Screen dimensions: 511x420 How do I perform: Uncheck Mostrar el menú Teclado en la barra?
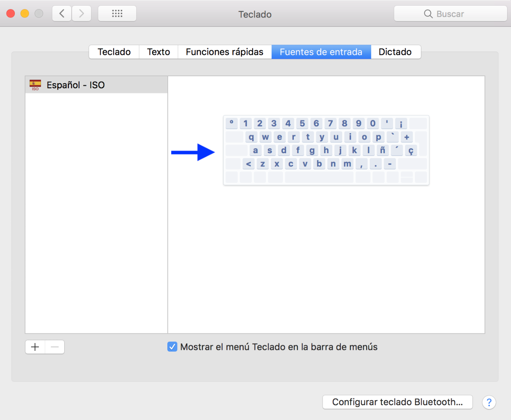pos(172,346)
